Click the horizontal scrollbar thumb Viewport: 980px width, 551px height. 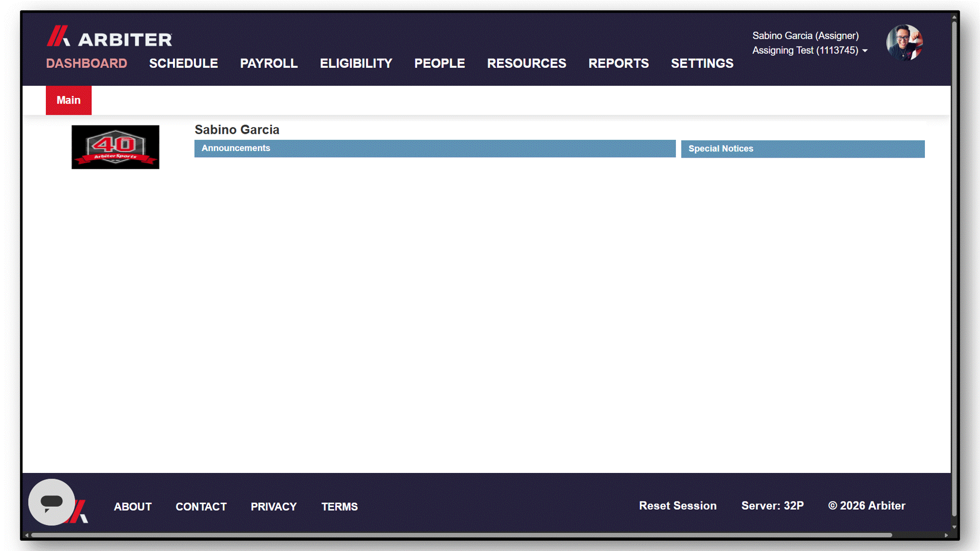pos(461,535)
